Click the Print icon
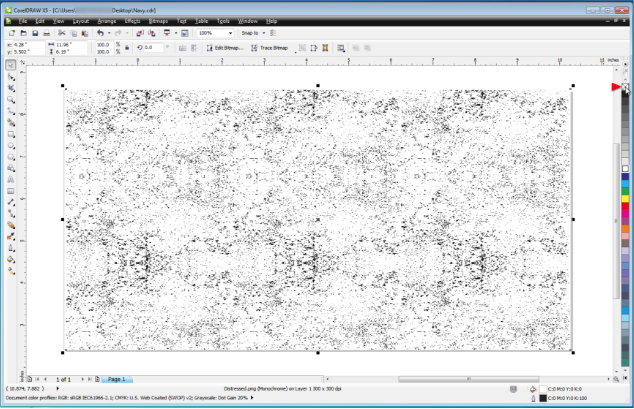 (x=47, y=33)
